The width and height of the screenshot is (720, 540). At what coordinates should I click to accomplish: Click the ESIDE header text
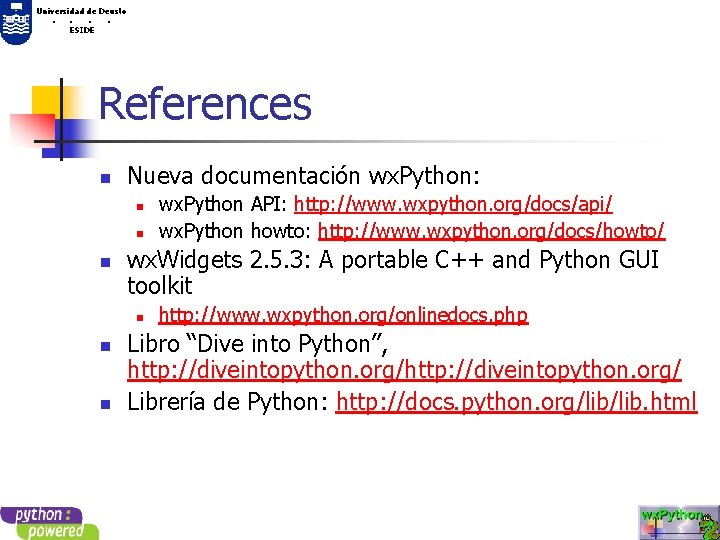point(82,30)
